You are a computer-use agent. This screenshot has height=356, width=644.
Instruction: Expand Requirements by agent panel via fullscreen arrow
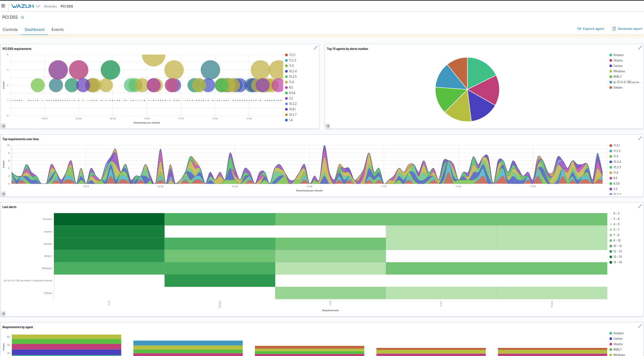coord(640,326)
